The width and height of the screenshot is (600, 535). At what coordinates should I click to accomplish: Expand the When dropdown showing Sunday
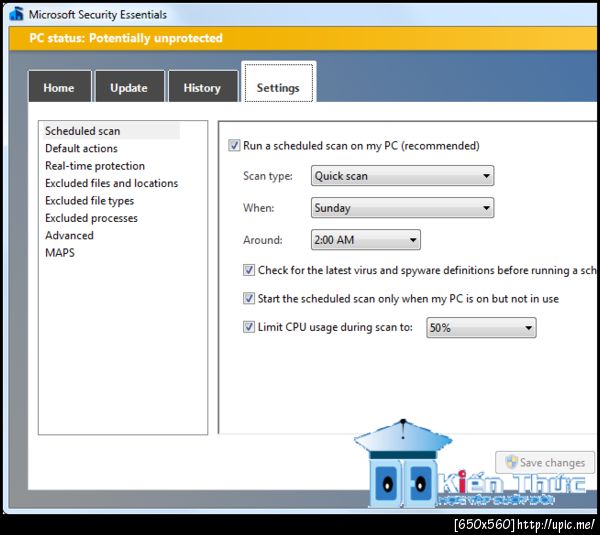[x=402, y=208]
